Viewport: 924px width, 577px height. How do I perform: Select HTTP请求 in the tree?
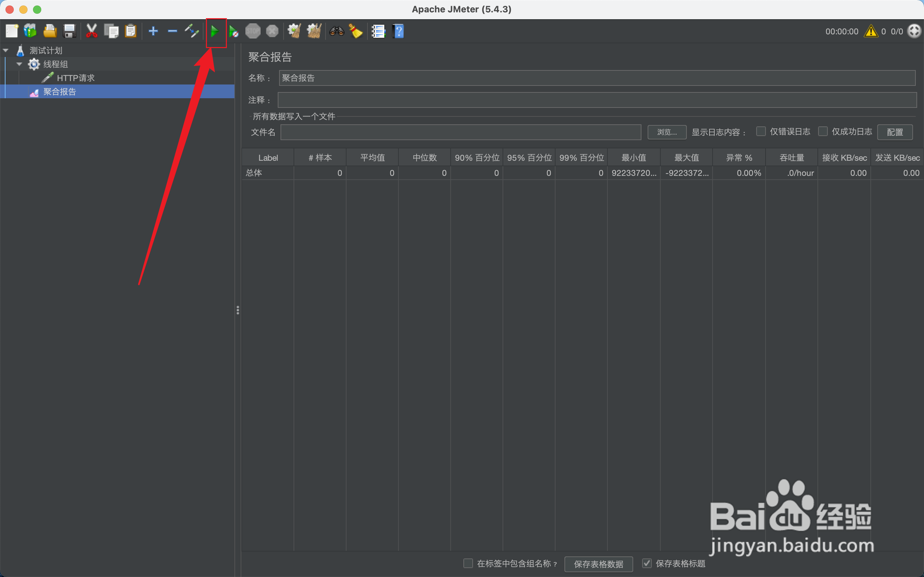point(76,78)
